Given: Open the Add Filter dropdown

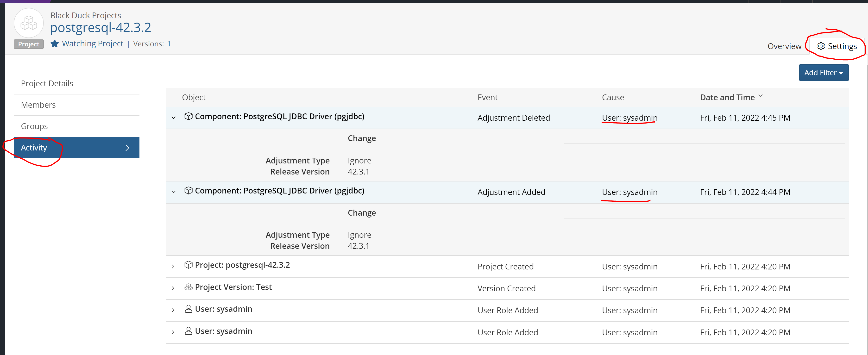Looking at the screenshot, I should pyautogui.click(x=824, y=73).
